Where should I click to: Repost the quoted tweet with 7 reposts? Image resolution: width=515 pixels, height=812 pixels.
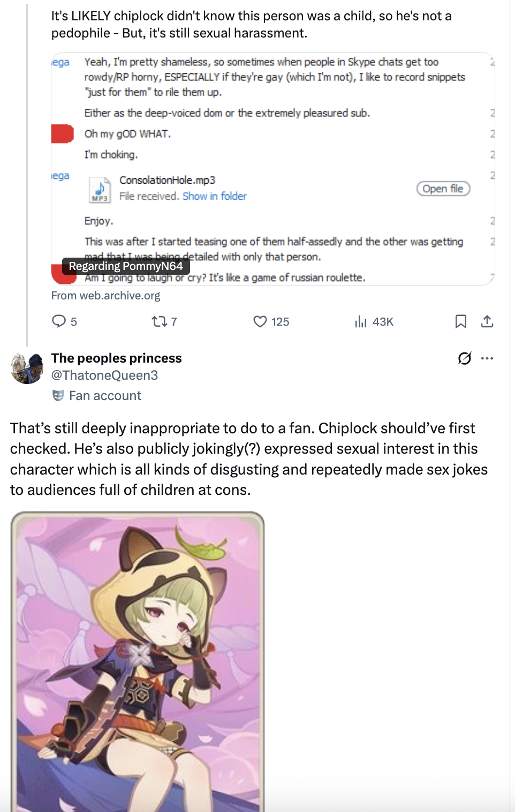pyautogui.click(x=159, y=321)
